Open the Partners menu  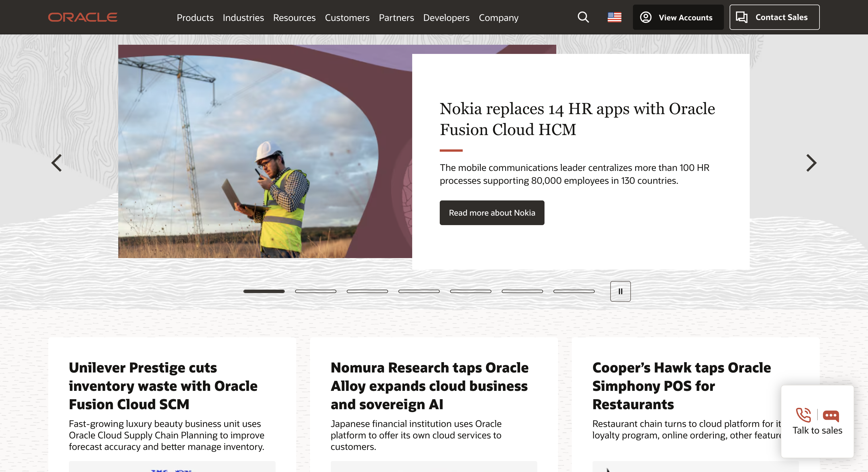point(396,17)
